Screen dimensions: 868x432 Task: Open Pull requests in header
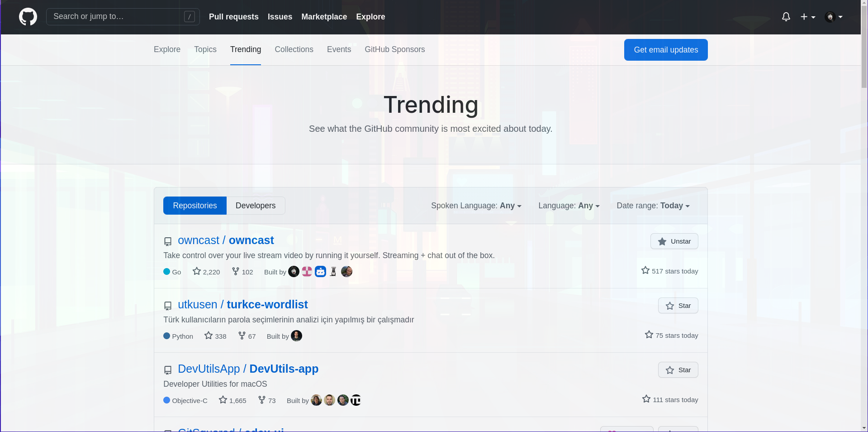click(234, 17)
